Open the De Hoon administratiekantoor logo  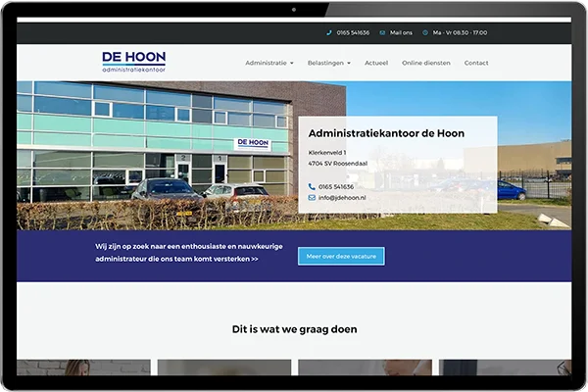pyautogui.click(x=134, y=62)
